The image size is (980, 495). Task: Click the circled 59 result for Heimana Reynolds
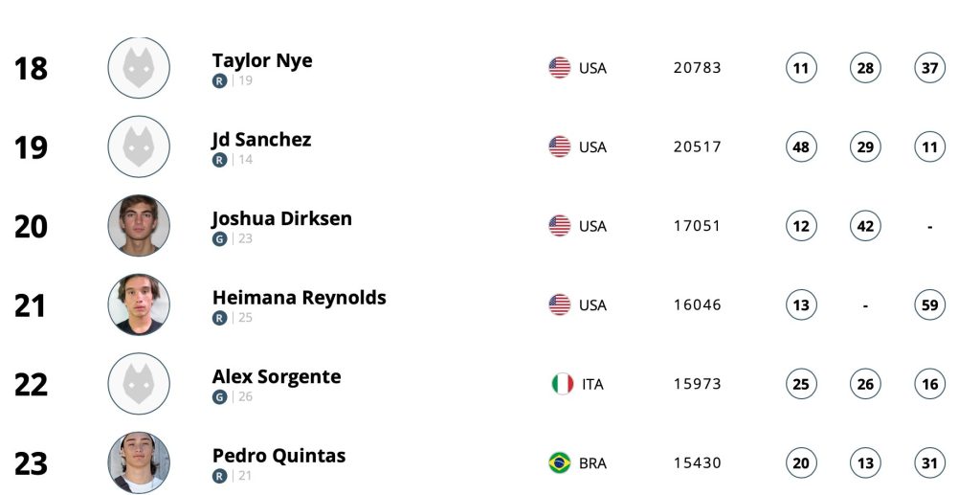930,305
